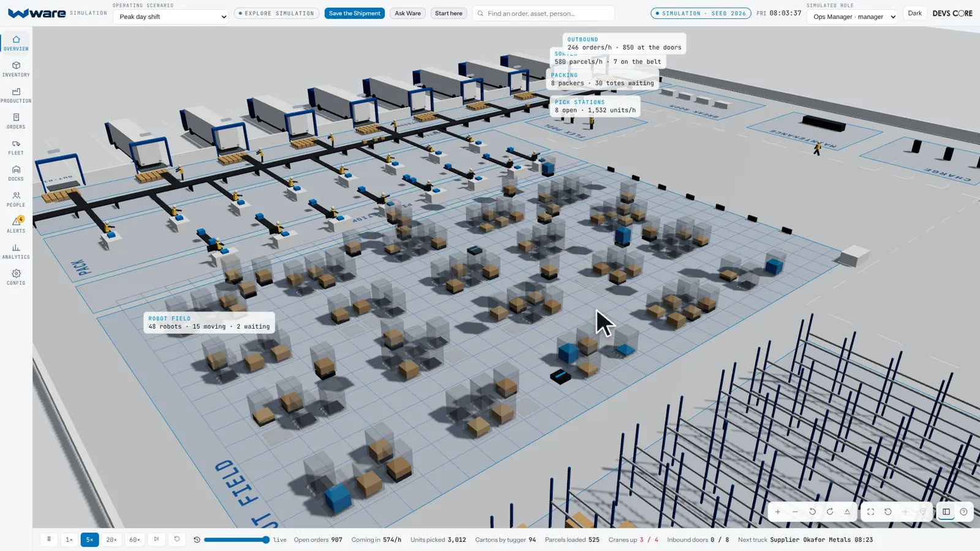Click the Packing info label
Viewport: 980px width, 551px height.
(x=602, y=80)
